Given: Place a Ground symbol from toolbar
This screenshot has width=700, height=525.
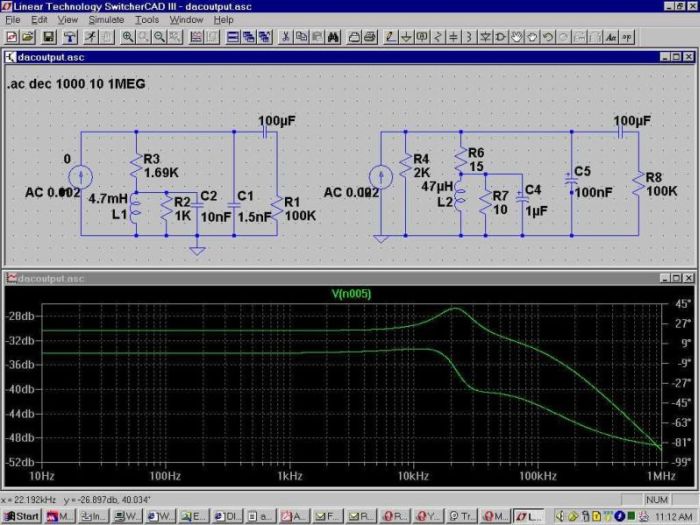Looking at the screenshot, I should [405, 37].
